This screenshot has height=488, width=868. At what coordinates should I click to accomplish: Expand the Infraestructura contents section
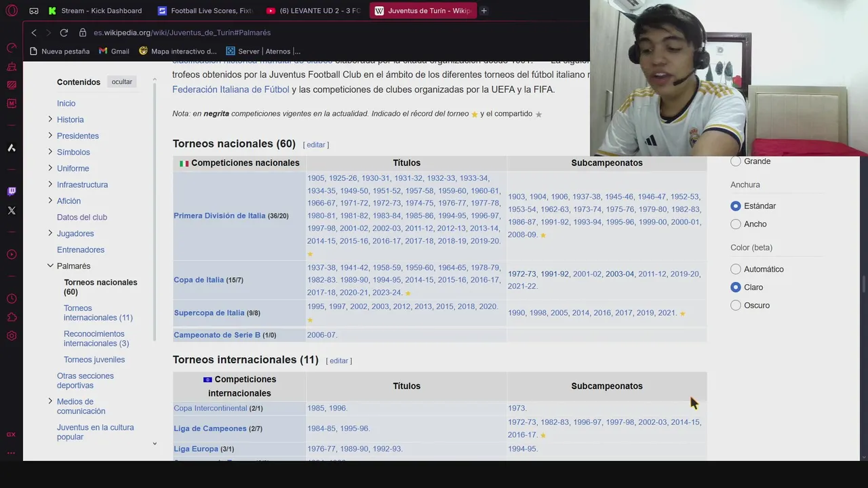point(50,184)
